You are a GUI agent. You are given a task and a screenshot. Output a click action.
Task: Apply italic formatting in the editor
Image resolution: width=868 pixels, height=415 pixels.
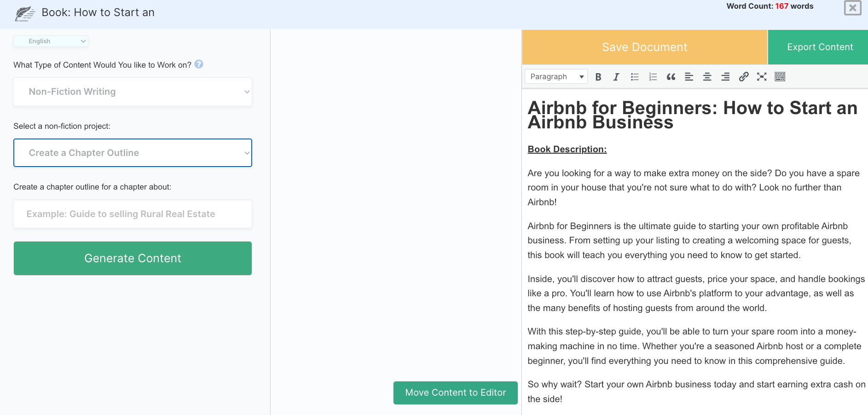coord(616,77)
